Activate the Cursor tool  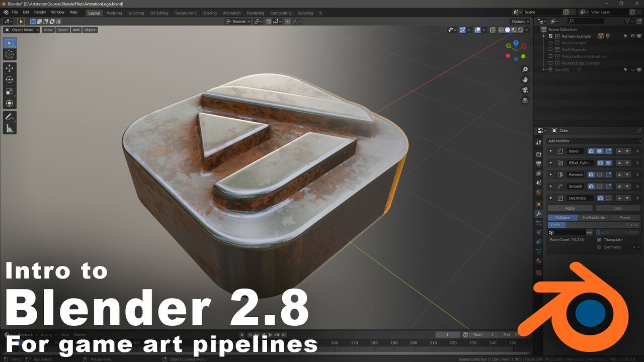click(10, 54)
